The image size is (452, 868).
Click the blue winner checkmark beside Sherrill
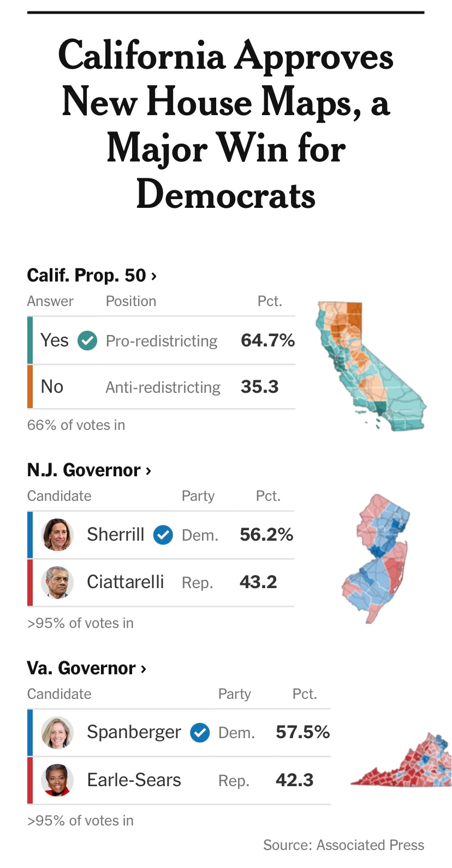(x=163, y=535)
